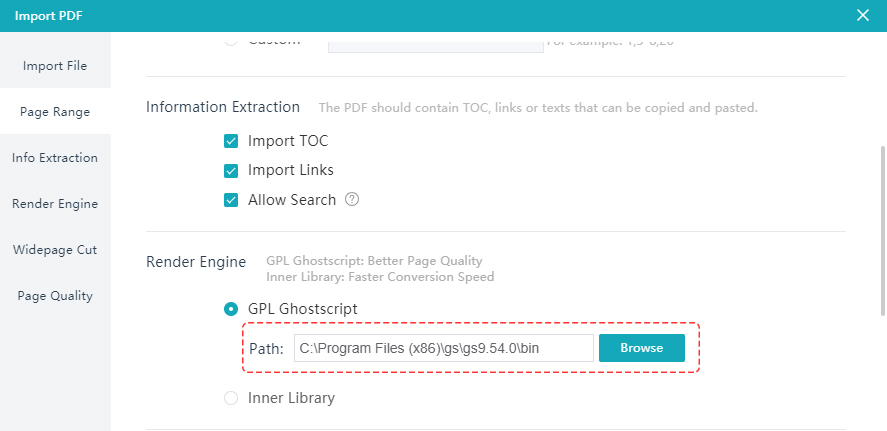Screen dimensions: 887x431
Task: Uncheck the Import Links checkbox
Action: point(231,171)
